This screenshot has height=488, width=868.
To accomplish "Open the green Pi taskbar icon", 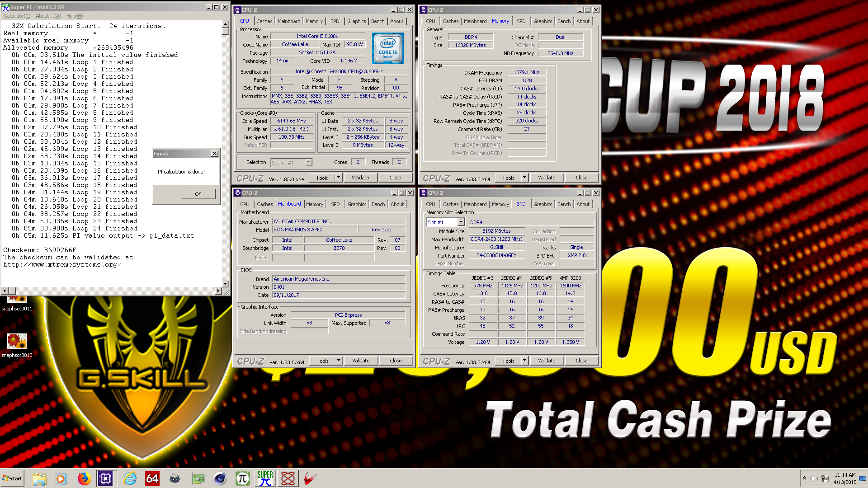I will [x=243, y=479].
